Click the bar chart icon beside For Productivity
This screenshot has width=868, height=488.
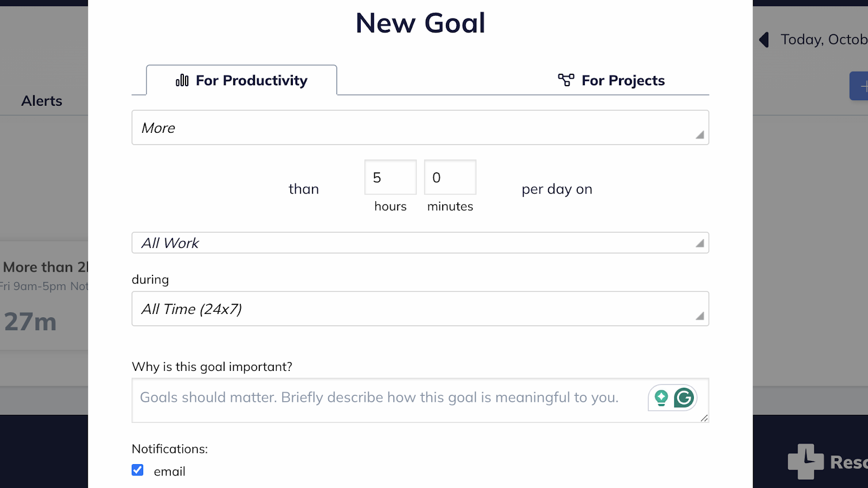[182, 80]
